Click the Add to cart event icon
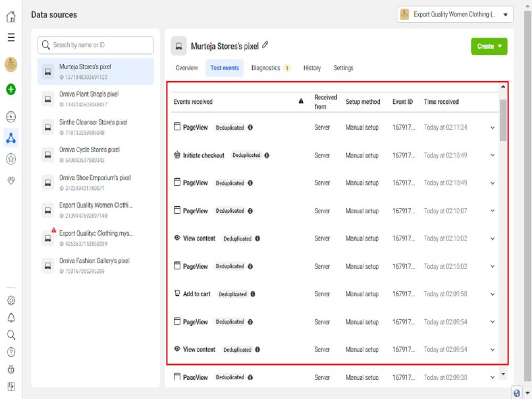The width and height of the screenshot is (532, 399). coord(177,294)
